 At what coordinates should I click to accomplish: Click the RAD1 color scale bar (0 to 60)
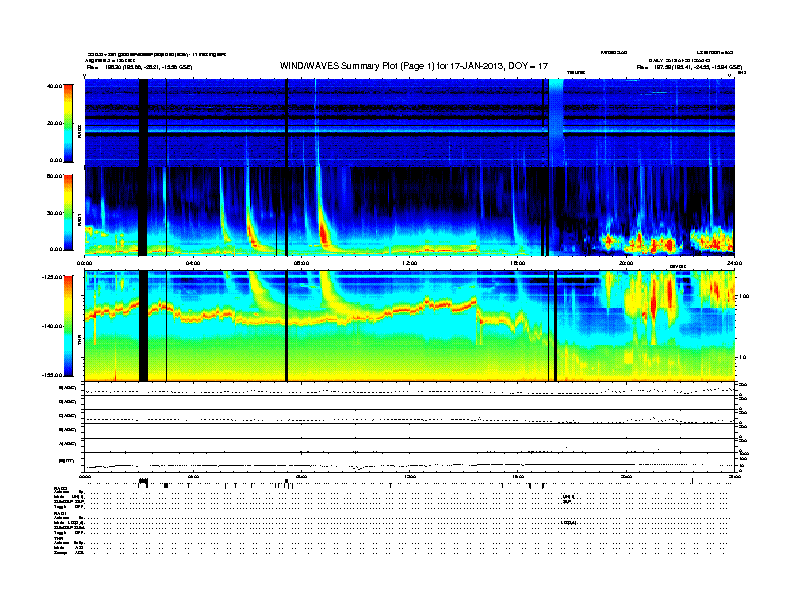(68, 213)
